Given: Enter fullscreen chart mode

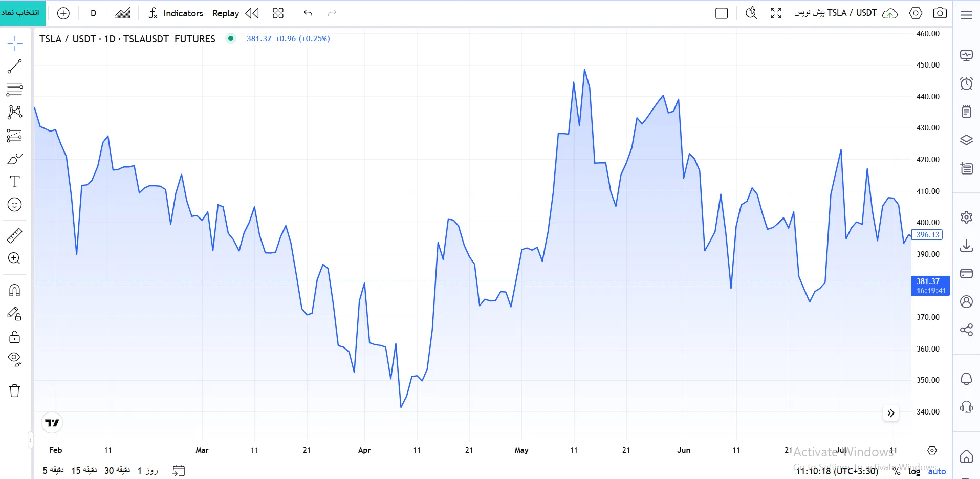Looking at the screenshot, I should 776,13.
